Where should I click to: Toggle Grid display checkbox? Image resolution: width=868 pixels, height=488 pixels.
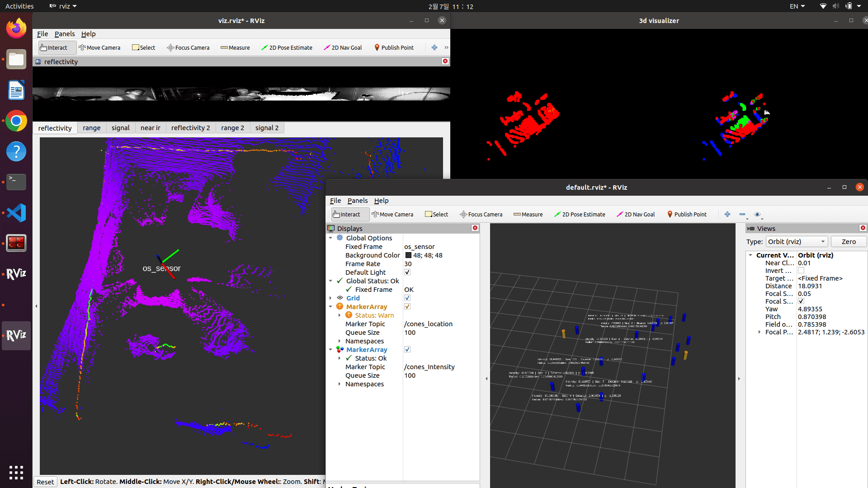[407, 298]
